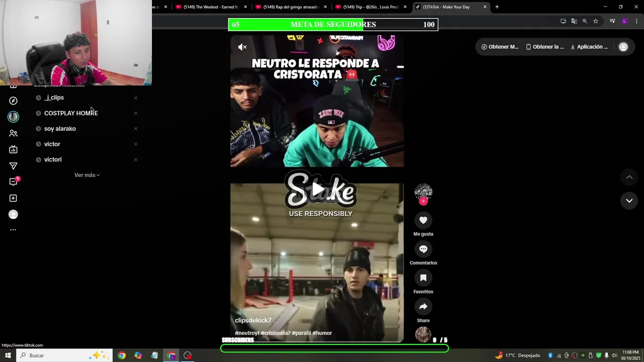Remove 'soy alarako' from recent searches
The width and height of the screenshot is (644, 362).
coord(135,129)
